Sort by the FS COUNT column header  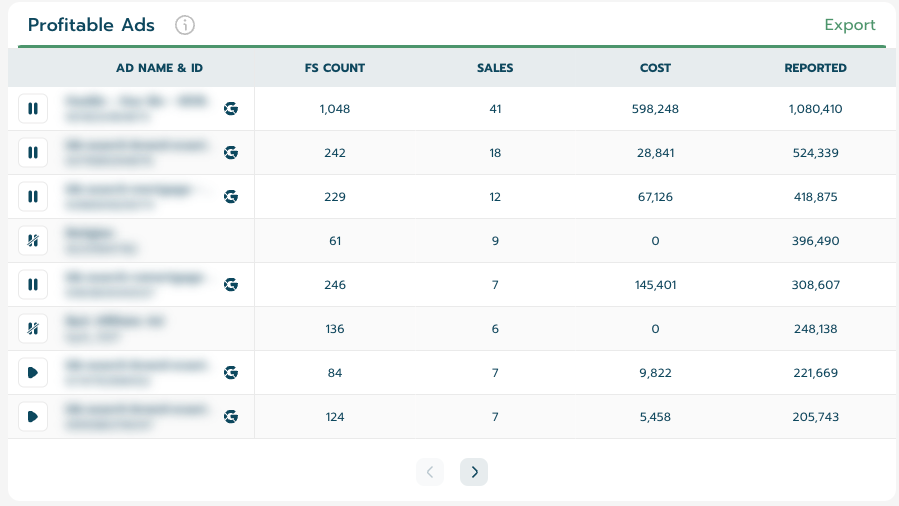coord(335,68)
